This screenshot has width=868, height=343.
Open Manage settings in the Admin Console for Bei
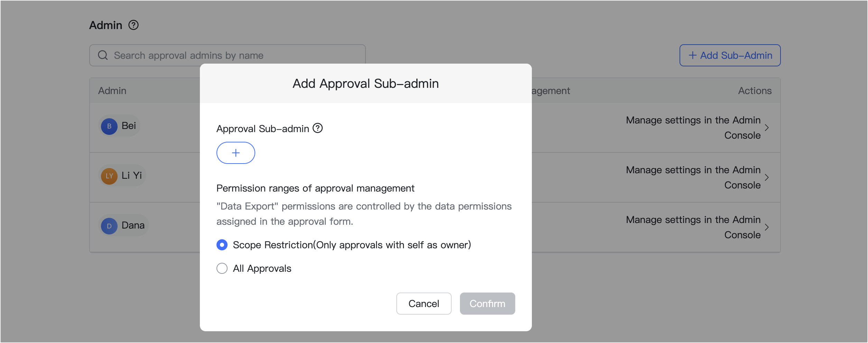click(693, 128)
